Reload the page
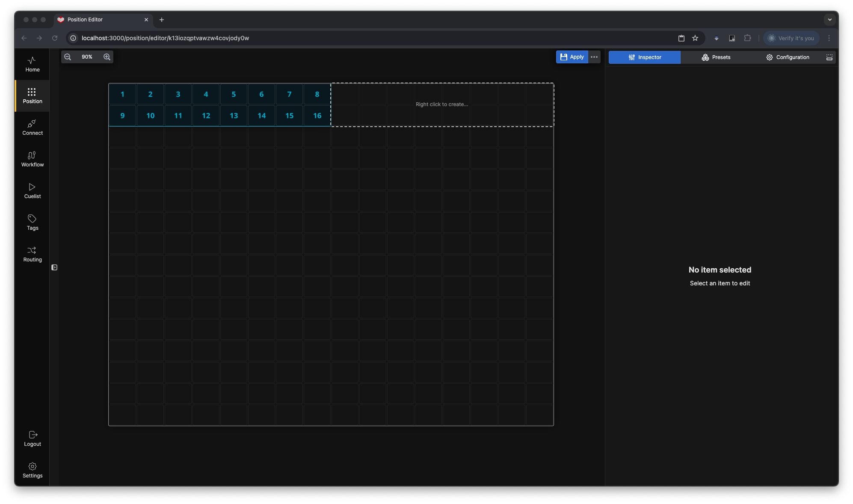The image size is (853, 504). pyautogui.click(x=55, y=38)
